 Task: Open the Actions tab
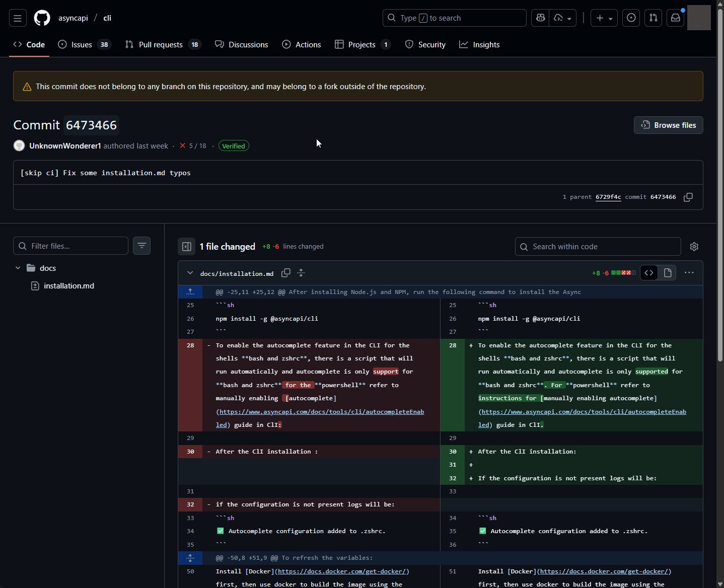coord(302,45)
